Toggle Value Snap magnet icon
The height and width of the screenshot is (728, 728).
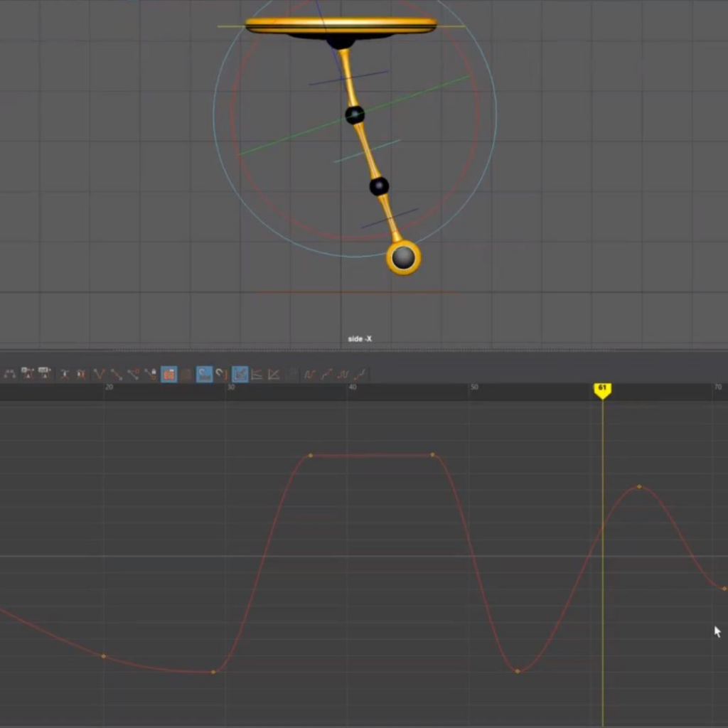point(222,374)
